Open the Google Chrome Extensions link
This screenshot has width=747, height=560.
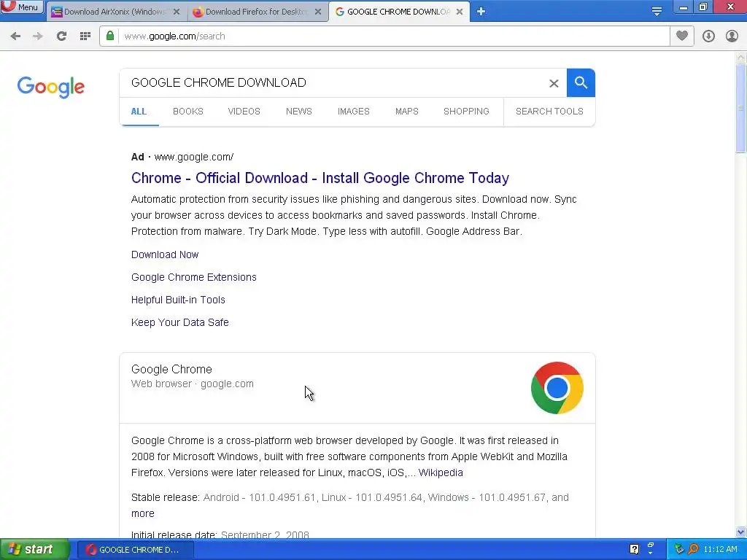194,277
